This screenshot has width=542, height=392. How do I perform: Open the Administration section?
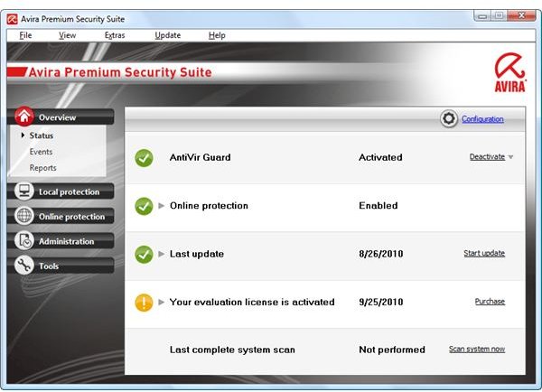coord(61,241)
